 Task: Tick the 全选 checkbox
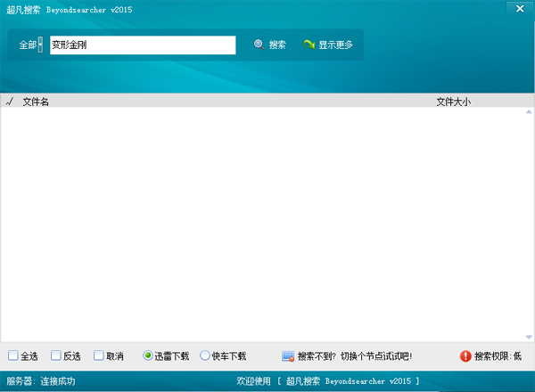coord(13,355)
